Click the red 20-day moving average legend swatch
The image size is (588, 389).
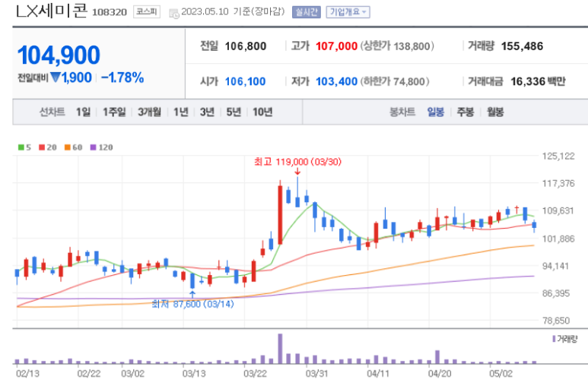coord(42,147)
